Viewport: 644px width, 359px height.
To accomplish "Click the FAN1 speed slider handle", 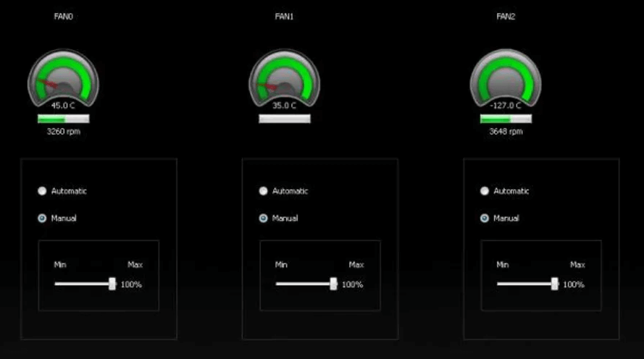I will tap(333, 284).
